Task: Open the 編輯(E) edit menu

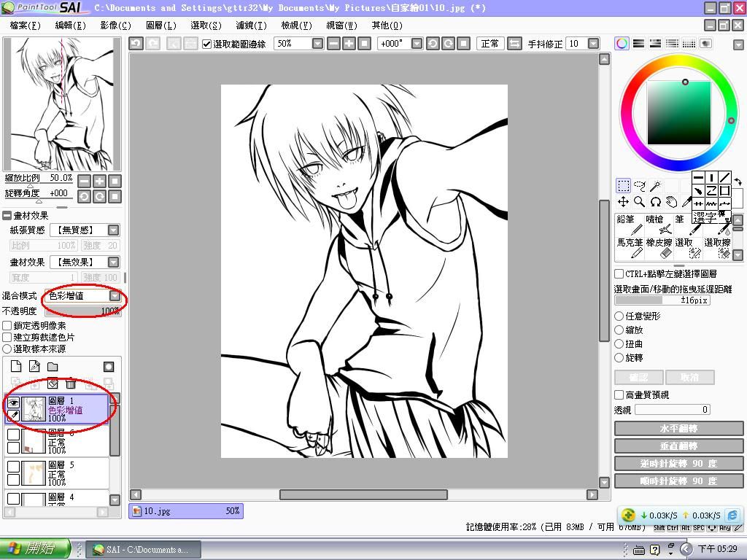Action: pyautogui.click(x=71, y=26)
